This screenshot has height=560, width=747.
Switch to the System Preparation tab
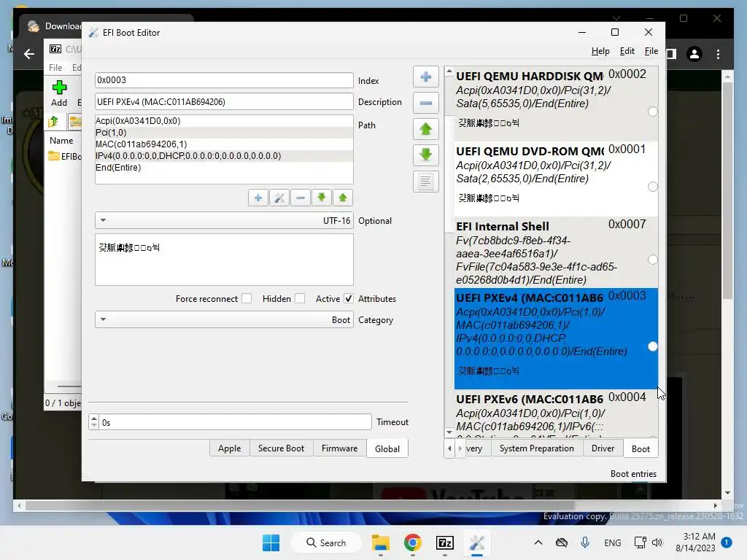coord(536,448)
